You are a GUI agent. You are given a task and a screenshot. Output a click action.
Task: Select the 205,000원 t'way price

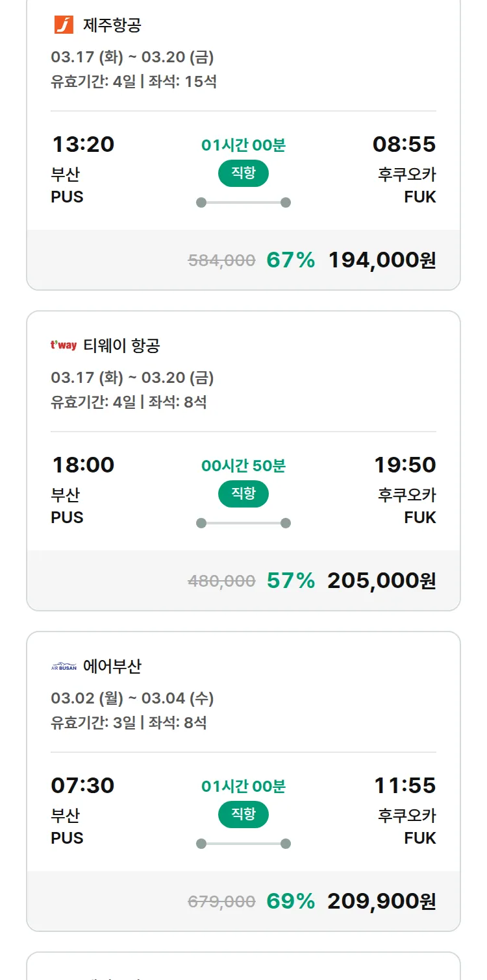tap(381, 581)
